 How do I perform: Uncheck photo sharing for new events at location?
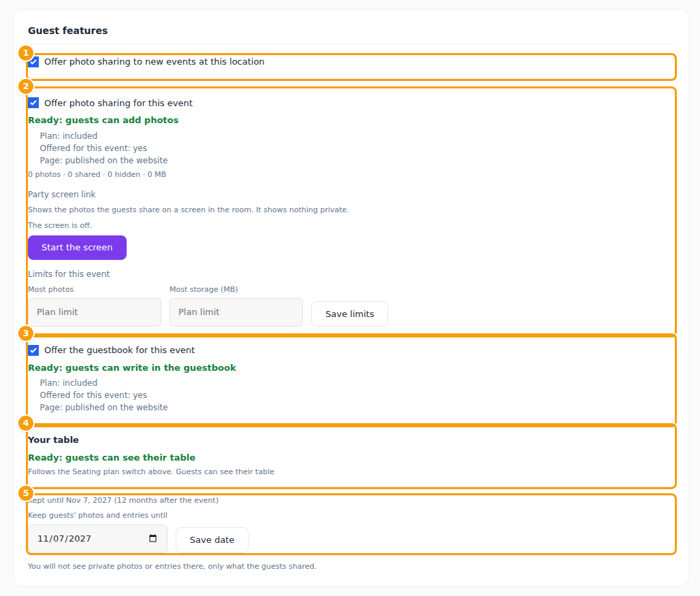pos(33,61)
